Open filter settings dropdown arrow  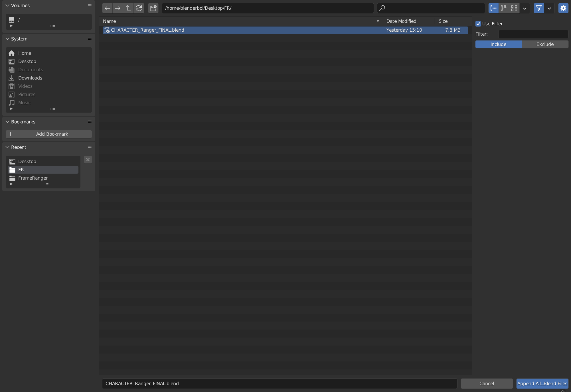click(x=549, y=8)
